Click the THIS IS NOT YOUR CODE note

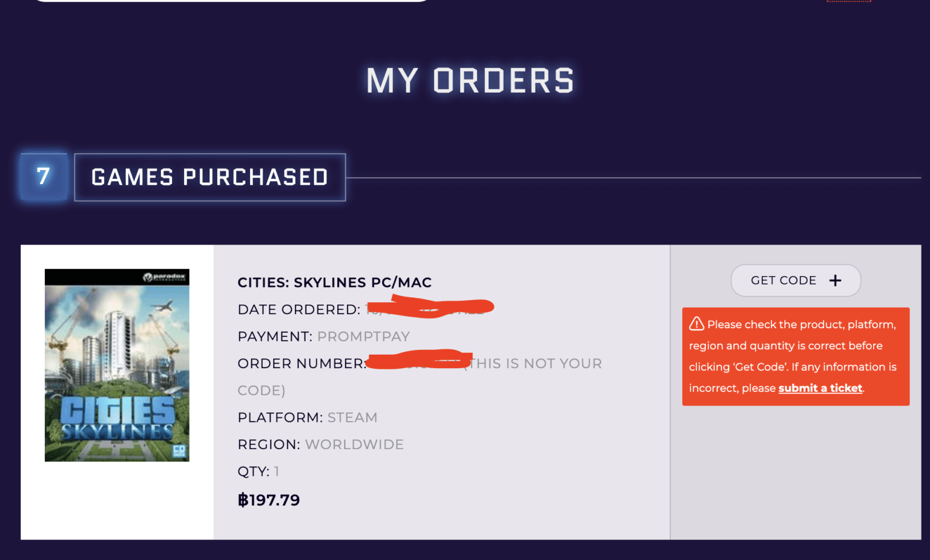click(x=536, y=364)
